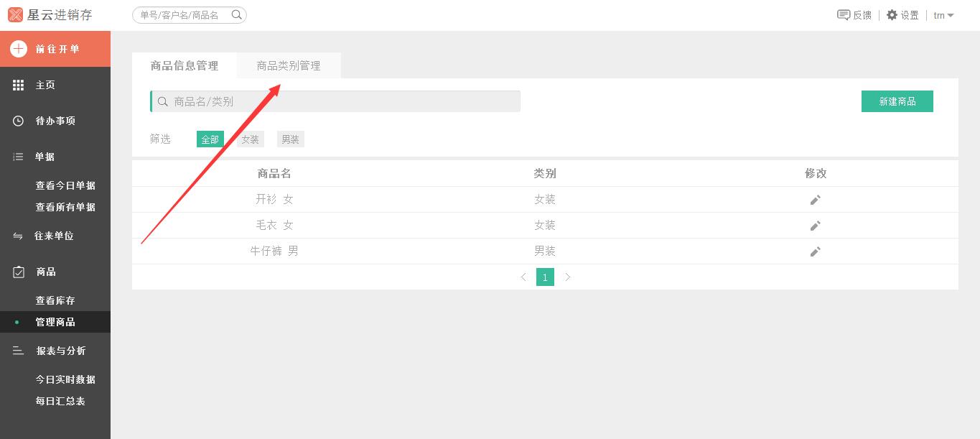Click the 往来单位 arrows icon
980x439 pixels.
(17, 236)
